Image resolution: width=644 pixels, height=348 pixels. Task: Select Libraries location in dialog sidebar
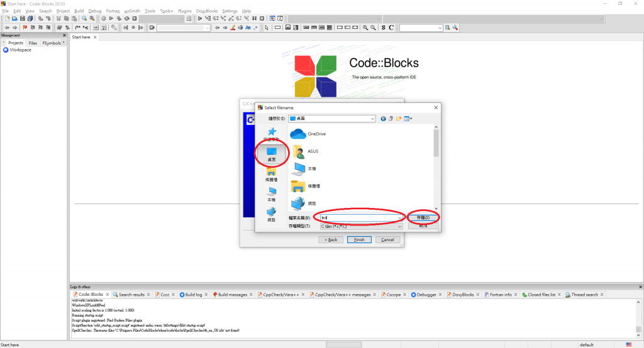tap(272, 175)
